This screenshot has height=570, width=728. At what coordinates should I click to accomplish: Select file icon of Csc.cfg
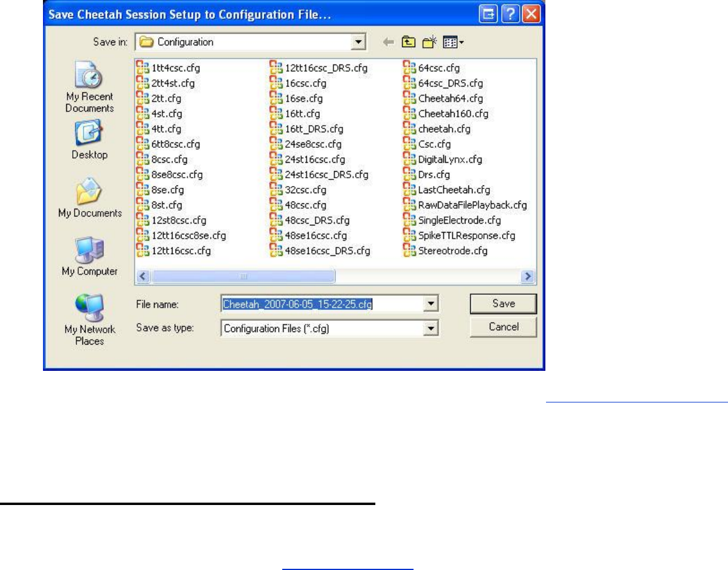point(409,144)
